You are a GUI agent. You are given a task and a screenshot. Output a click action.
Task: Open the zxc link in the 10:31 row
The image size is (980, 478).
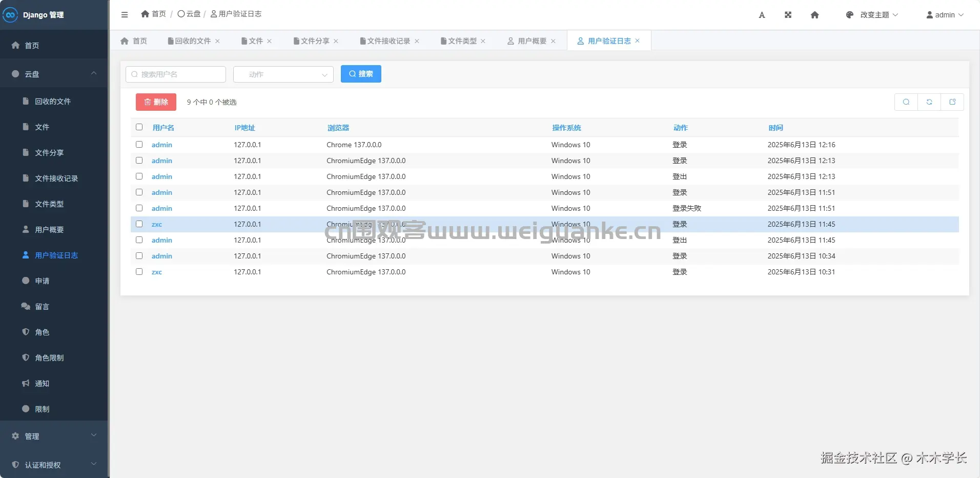pos(157,272)
